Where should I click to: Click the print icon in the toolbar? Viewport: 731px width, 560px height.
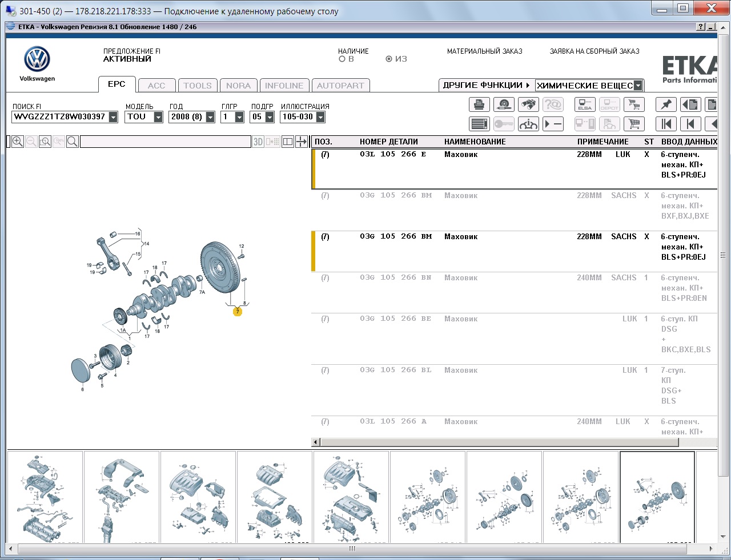point(479,104)
